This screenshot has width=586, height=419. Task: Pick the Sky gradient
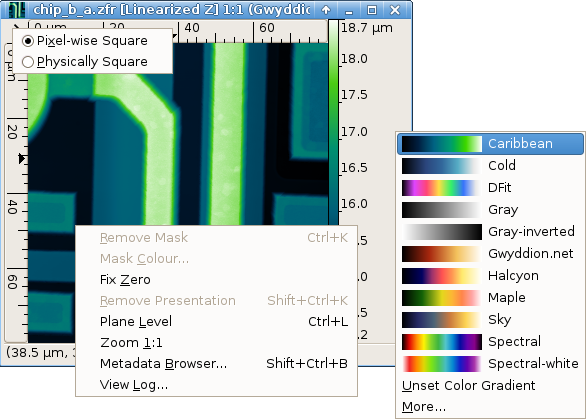pos(490,320)
